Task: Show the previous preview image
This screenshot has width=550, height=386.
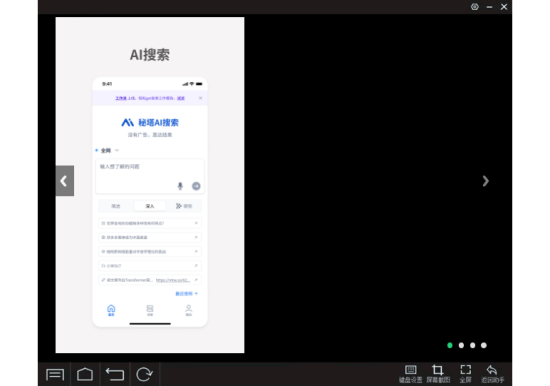Action: [65, 181]
